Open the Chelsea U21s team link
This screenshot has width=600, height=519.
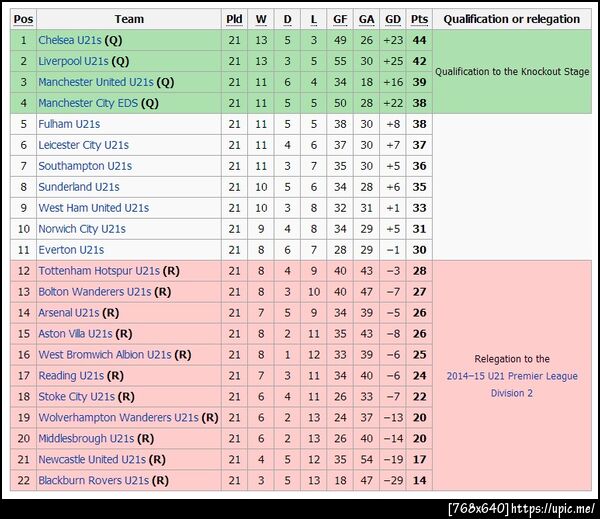(70, 40)
